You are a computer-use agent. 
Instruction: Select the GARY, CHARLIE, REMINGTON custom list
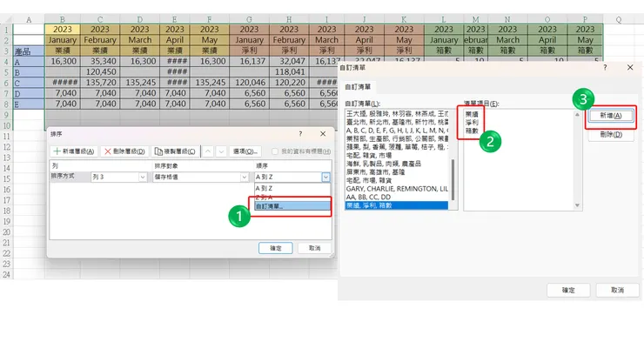tap(396, 189)
